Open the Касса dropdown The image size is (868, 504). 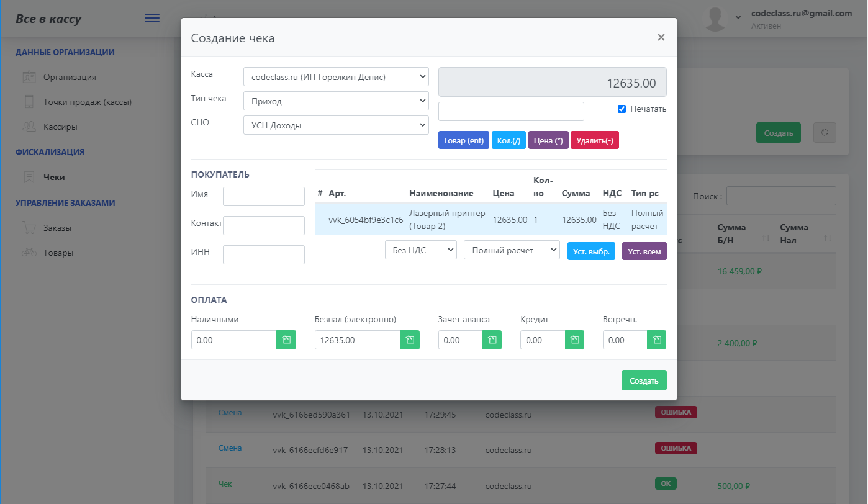[x=336, y=77]
